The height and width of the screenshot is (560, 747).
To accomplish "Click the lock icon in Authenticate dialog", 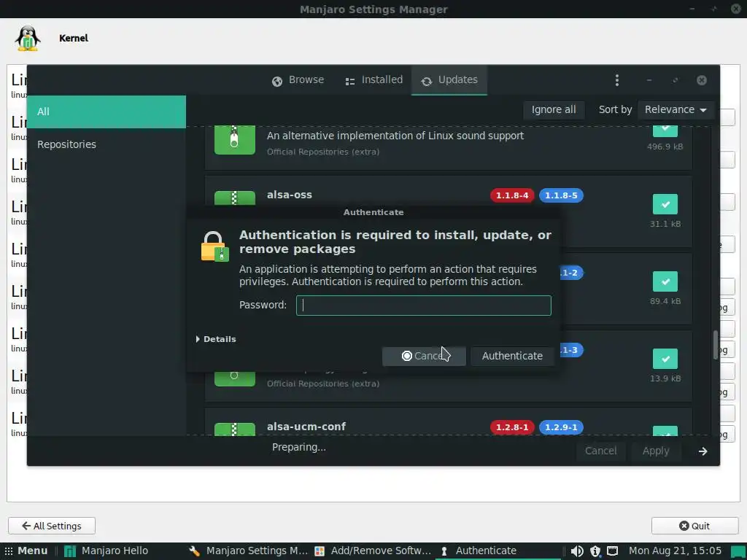I will (x=214, y=246).
